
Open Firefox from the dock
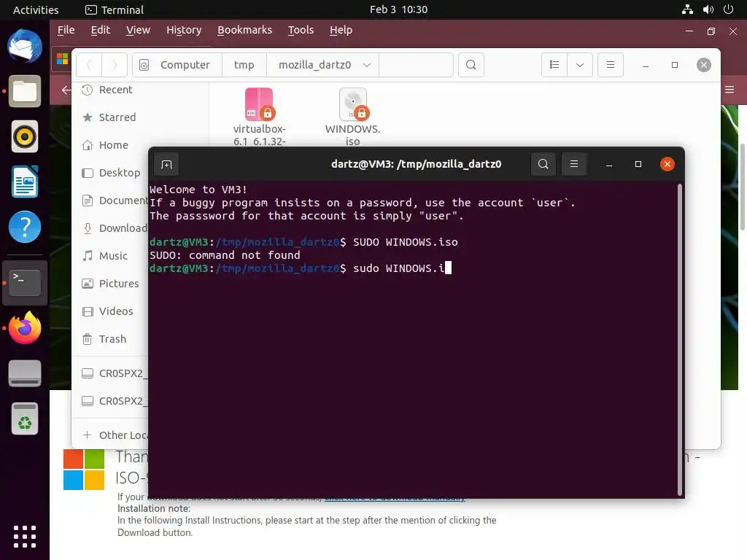point(25,327)
